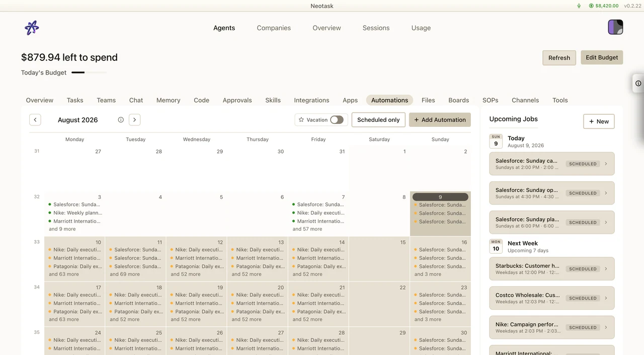Switch to the Integrations tab

[x=311, y=100]
